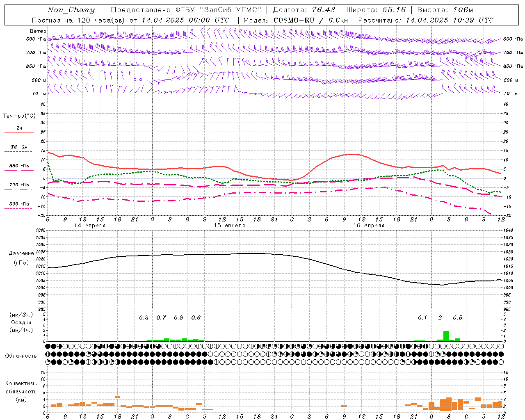Image resolution: width=525 pixels, height=420 pixels.
Task: Click the elevation text Высота: 106м
Action: click(445, 10)
